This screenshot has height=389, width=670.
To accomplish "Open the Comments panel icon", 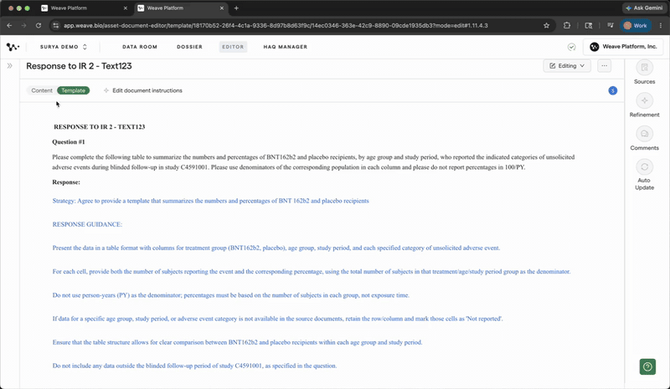I will pos(644,134).
